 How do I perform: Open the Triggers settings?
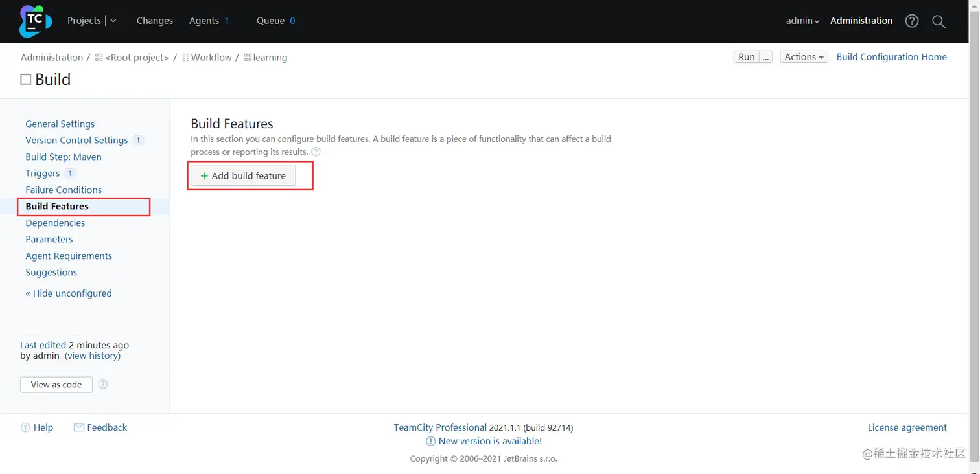click(43, 173)
